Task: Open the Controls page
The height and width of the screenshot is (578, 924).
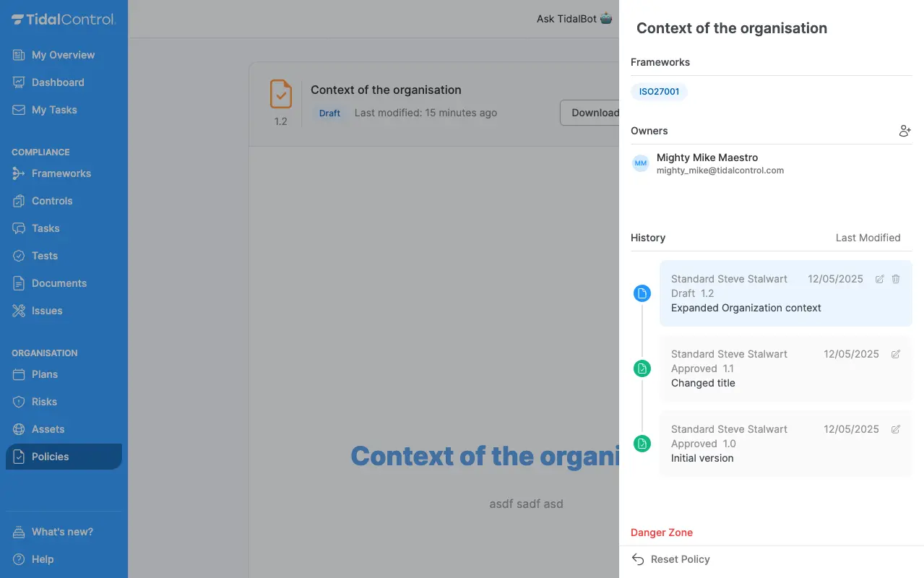Action: pos(52,201)
